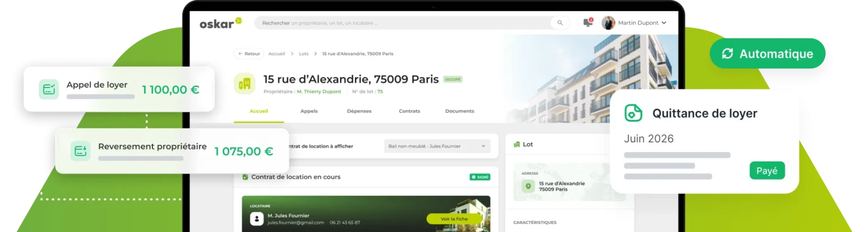Click the amount 1 075,00 €
The image size is (868, 232).
coord(244,152)
